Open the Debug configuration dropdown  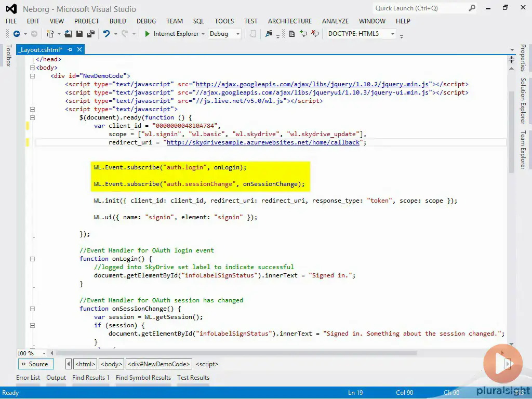238,34
